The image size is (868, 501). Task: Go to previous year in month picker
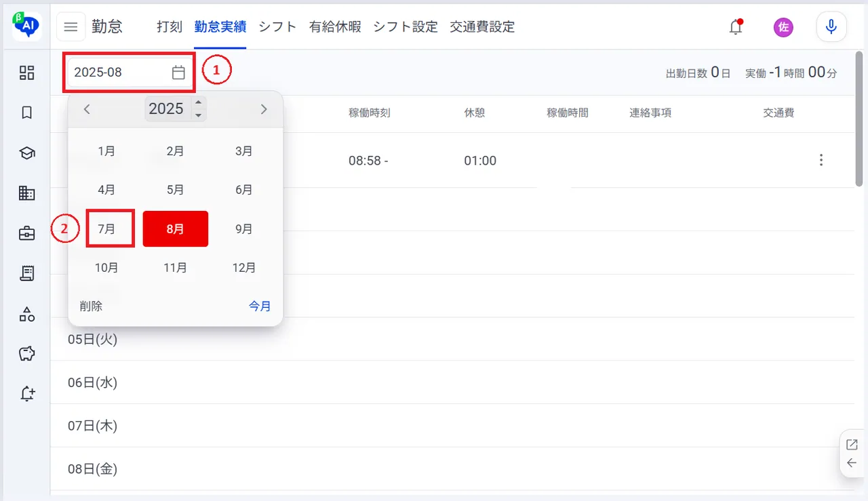87,109
